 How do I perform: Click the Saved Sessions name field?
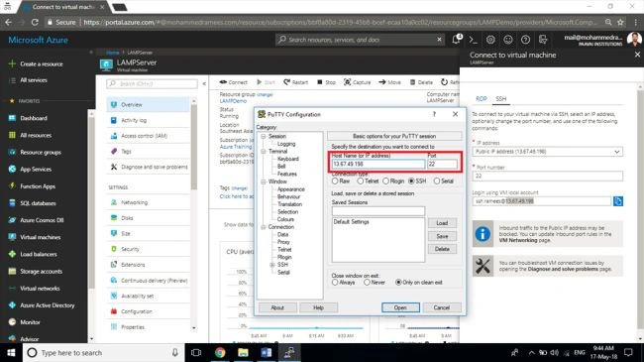point(377,211)
